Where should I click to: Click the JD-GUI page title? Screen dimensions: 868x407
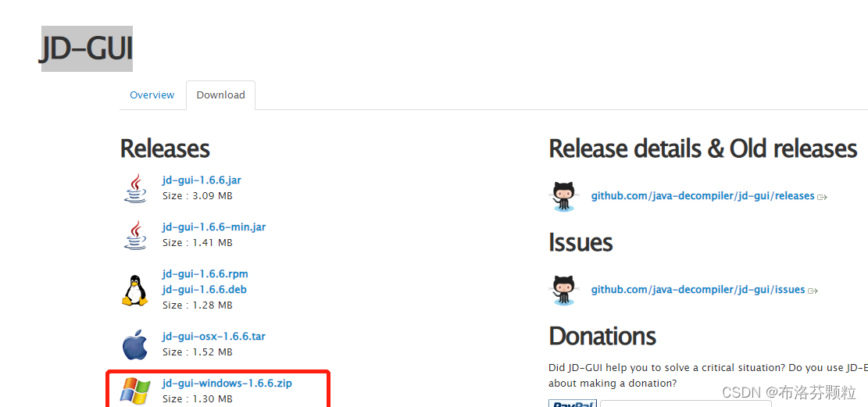pyautogui.click(x=87, y=48)
